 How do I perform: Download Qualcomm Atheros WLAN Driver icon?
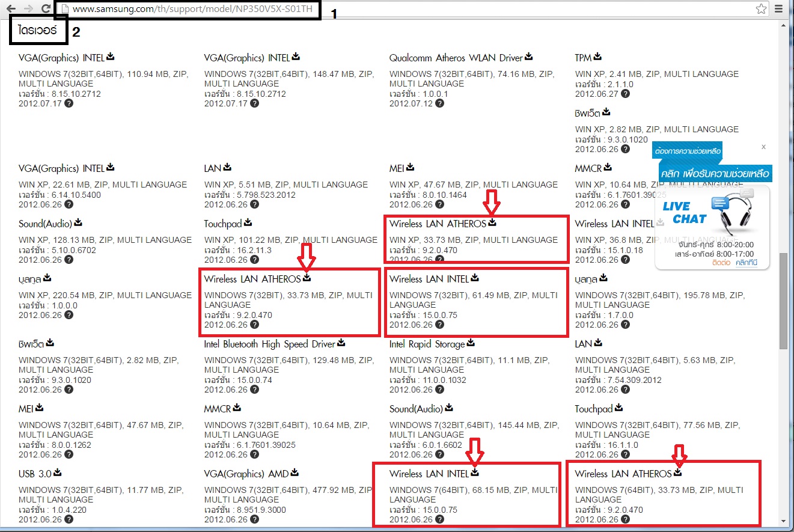tap(529, 57)
